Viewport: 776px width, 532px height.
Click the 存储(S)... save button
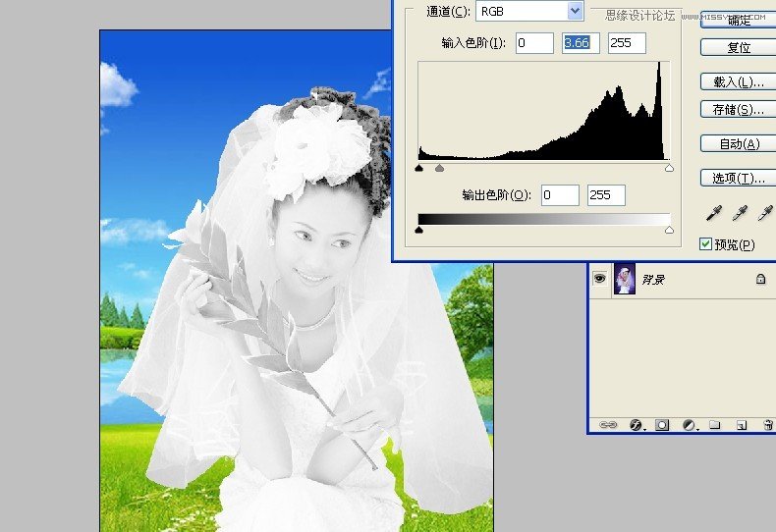[739, 109]
